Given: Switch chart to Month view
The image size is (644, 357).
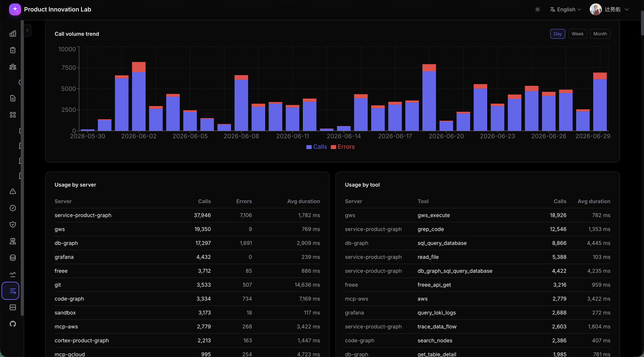Looking at the screenshot, I should (600, 34).
